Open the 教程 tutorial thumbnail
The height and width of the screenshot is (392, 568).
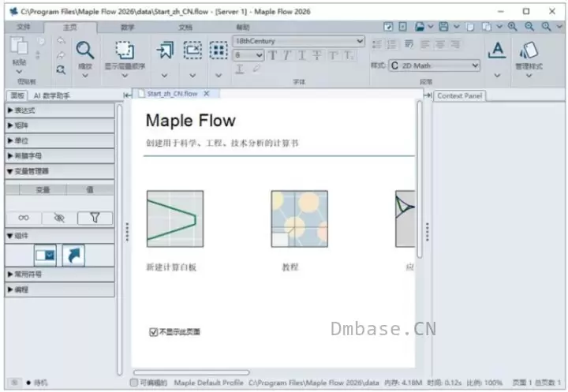pos(300,218)
